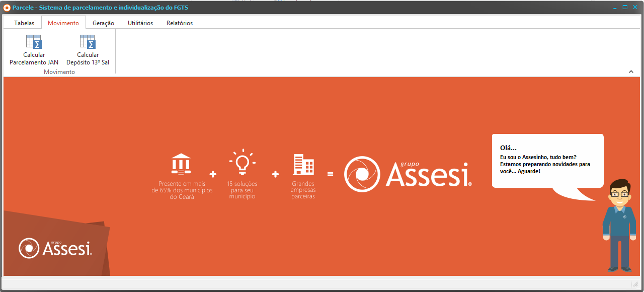Open the Tabelas ribbon tab

click(24, 23)
